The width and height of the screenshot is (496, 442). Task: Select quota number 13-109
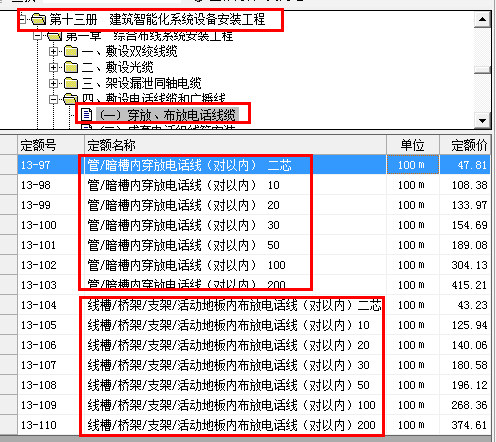pos(38,405)
